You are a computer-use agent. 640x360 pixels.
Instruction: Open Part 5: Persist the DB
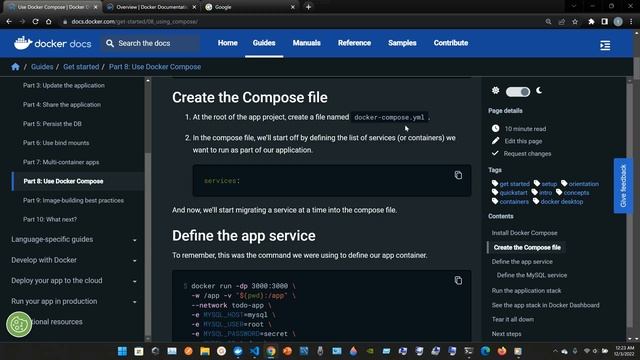point(52,124)
